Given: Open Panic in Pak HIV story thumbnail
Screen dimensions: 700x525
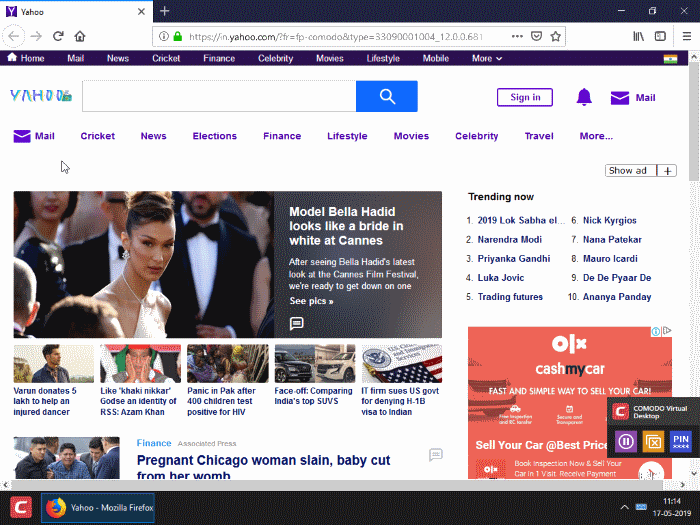Looking at the screenshot, I should pos(228,363).
